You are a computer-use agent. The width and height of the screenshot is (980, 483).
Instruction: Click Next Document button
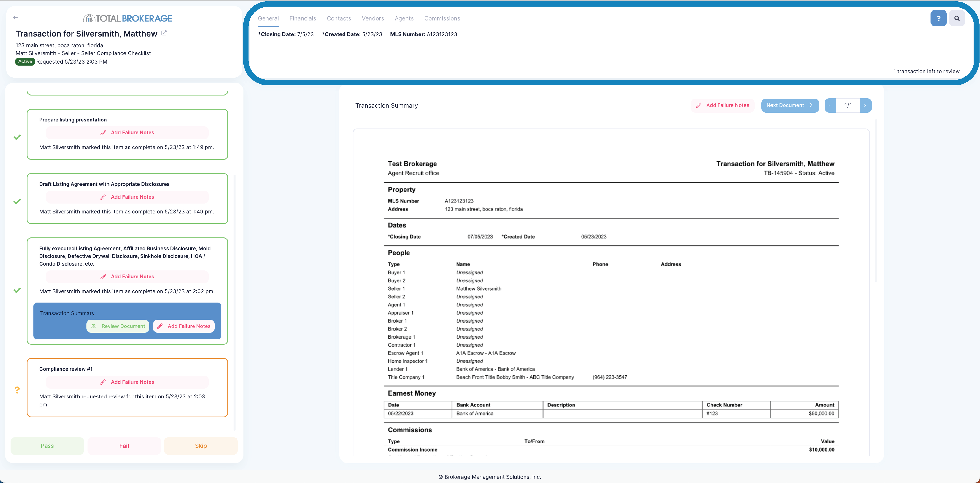tap(790, 105)
